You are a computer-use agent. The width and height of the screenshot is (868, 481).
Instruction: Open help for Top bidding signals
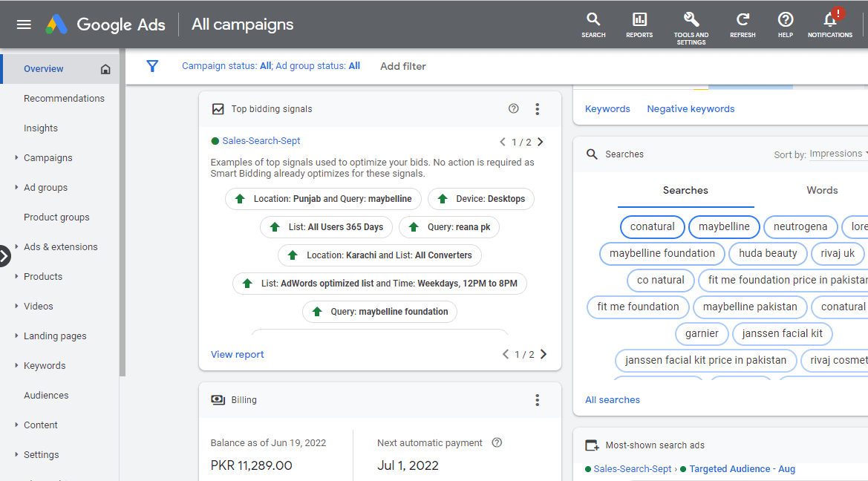(514, 108)
